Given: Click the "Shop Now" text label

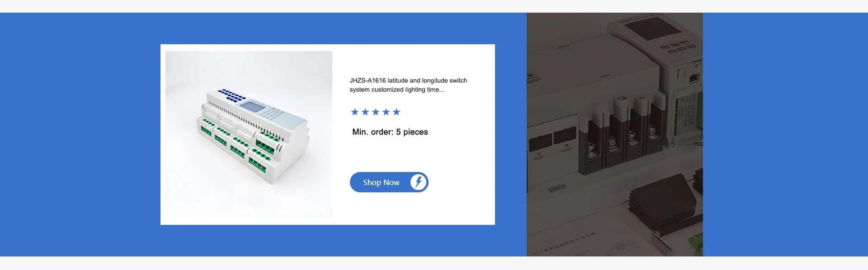Looking at the screenshot, I should pos(381,182).
